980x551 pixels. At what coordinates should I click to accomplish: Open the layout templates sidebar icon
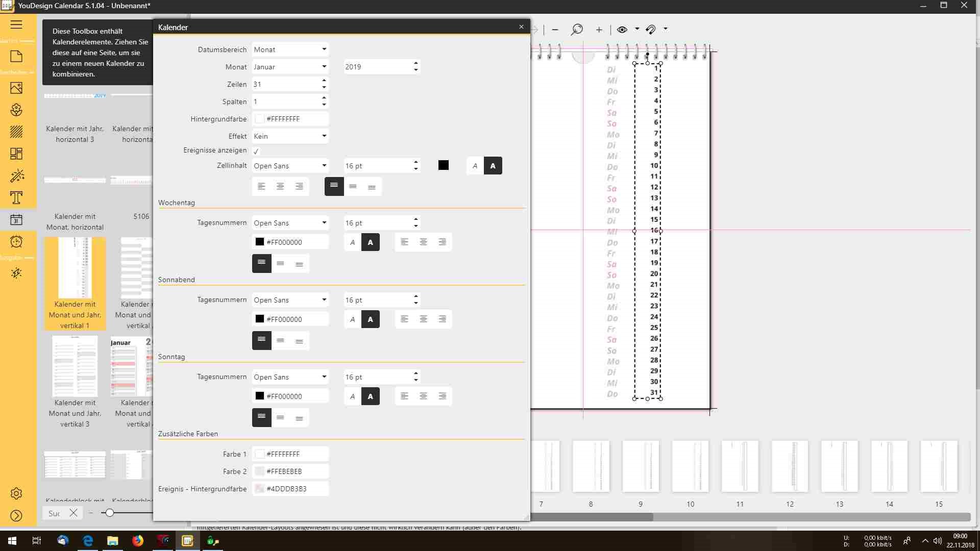pyautogui.click(x=16, y=154)
